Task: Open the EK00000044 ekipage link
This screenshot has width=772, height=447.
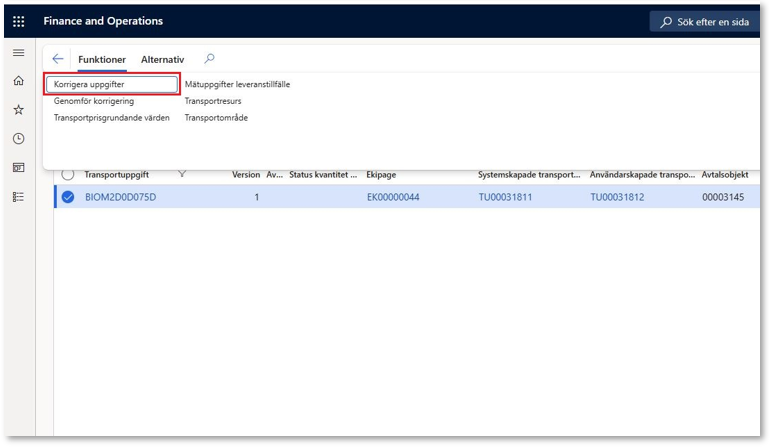Action: [x=393, y=197]
